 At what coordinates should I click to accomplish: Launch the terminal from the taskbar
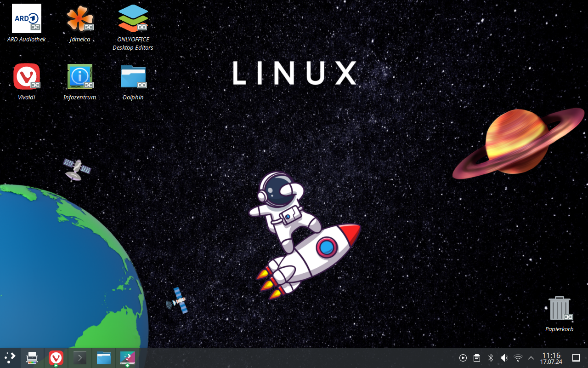pos(80,358)
